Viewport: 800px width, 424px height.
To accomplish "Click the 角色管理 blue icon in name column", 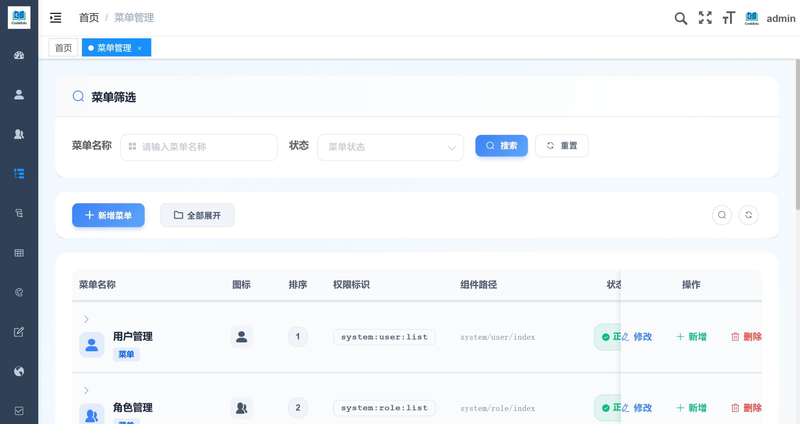I will pos(92,414).
